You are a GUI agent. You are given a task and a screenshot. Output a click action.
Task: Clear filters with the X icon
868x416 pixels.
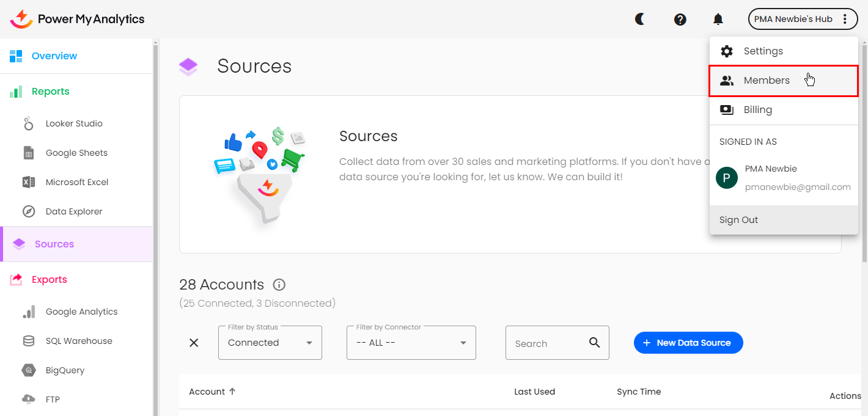[194, 343]
